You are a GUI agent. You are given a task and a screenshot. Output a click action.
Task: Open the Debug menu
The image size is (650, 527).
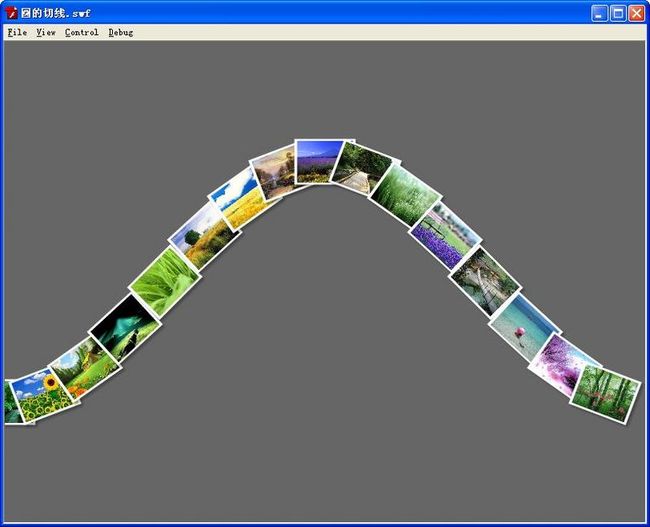[x=121, y=32]
